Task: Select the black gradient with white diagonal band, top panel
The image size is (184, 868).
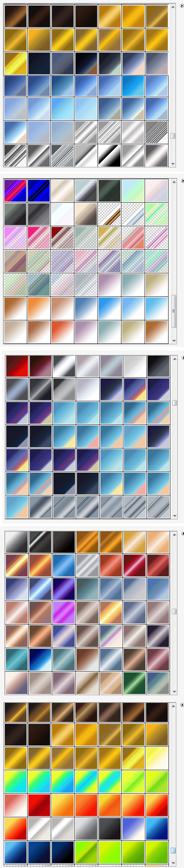Action: point(110,156)
